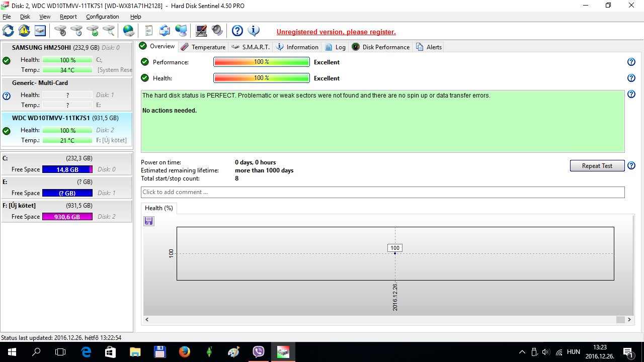
Task: Click the disk with clock toolbar icon
Action: tap(76, 31)
